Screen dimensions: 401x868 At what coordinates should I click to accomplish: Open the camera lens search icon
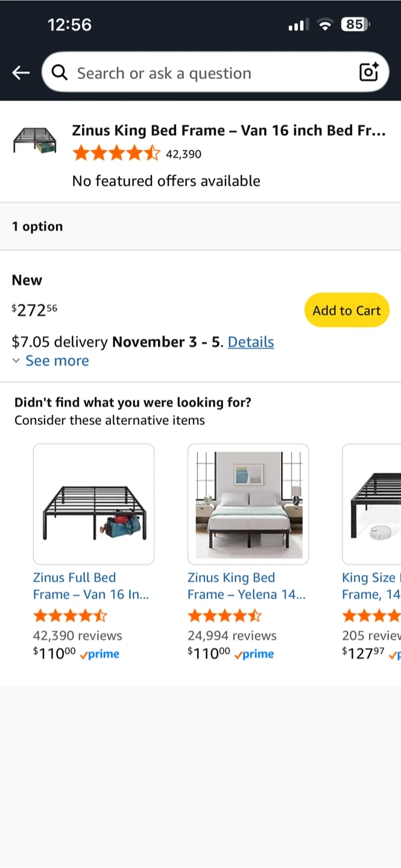[368, 72]
